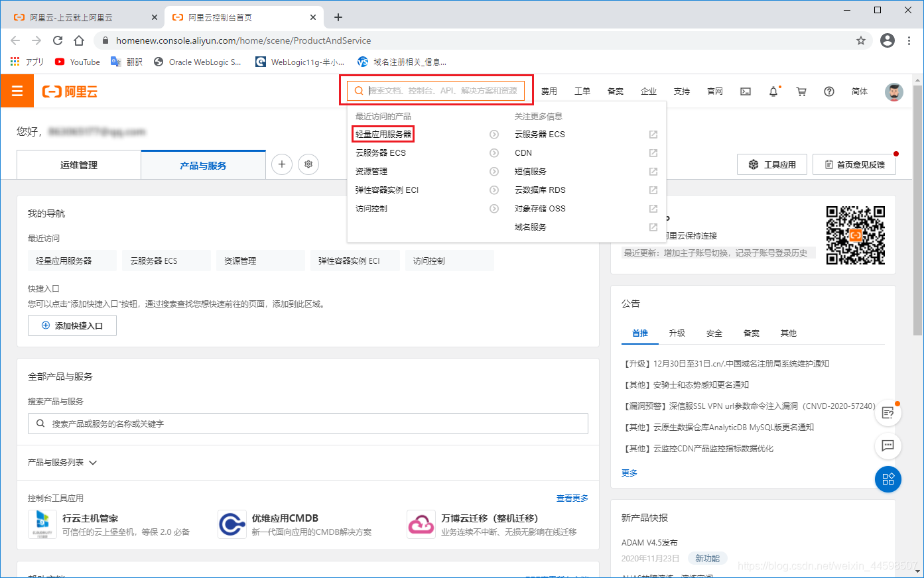Focus the 搜索产品或服务 search field

308,424
